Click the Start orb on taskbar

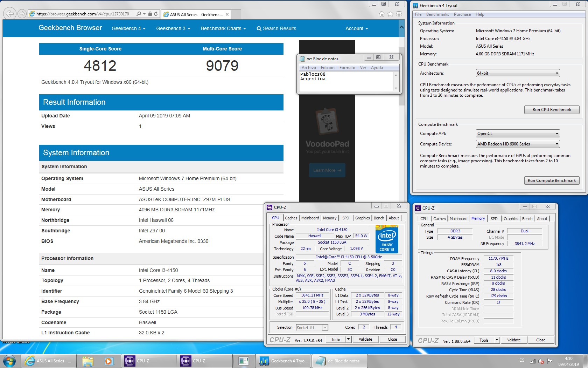point(9,361)
